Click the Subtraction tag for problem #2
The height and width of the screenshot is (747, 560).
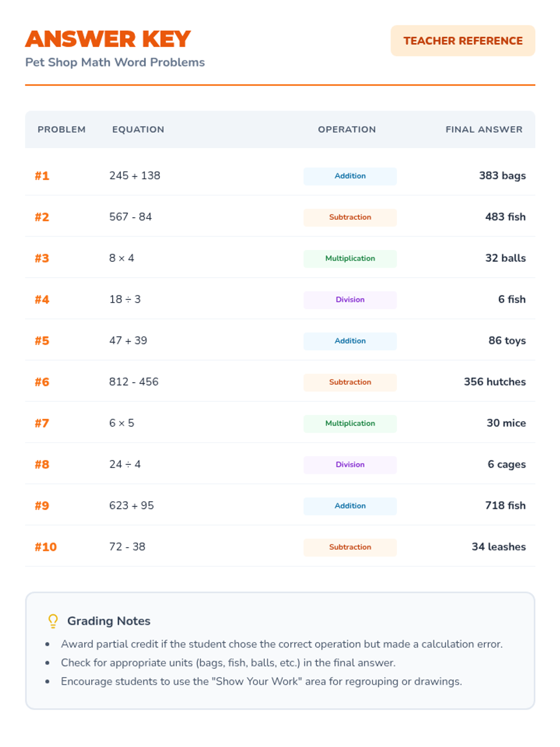click(x=350, y=217)
